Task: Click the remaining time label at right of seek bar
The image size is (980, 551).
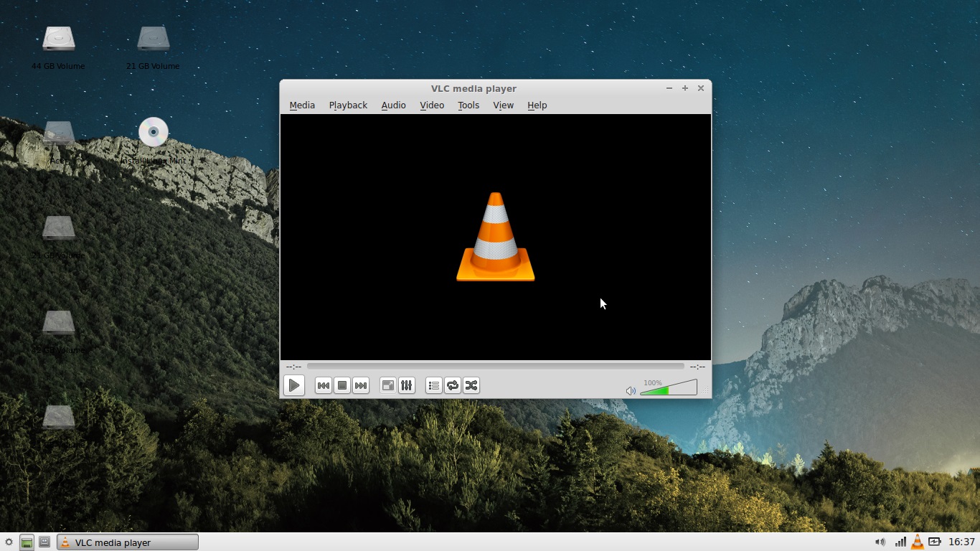Action: pyautogui.click(x=697, y=367)
